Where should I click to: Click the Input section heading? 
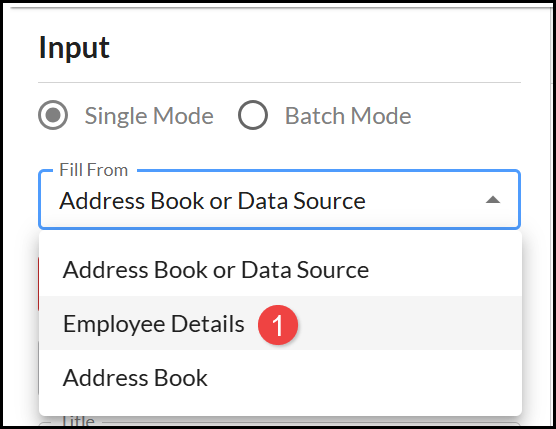74,48
